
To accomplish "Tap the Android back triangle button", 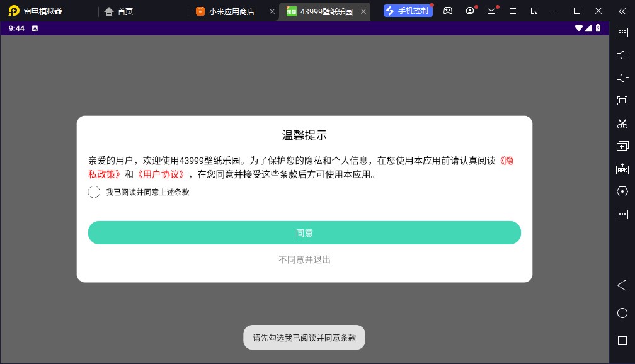I will click(622, 285).
